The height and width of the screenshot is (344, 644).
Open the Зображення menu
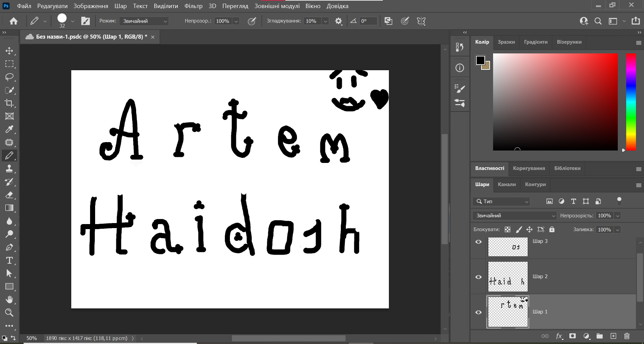click(91, 6)
